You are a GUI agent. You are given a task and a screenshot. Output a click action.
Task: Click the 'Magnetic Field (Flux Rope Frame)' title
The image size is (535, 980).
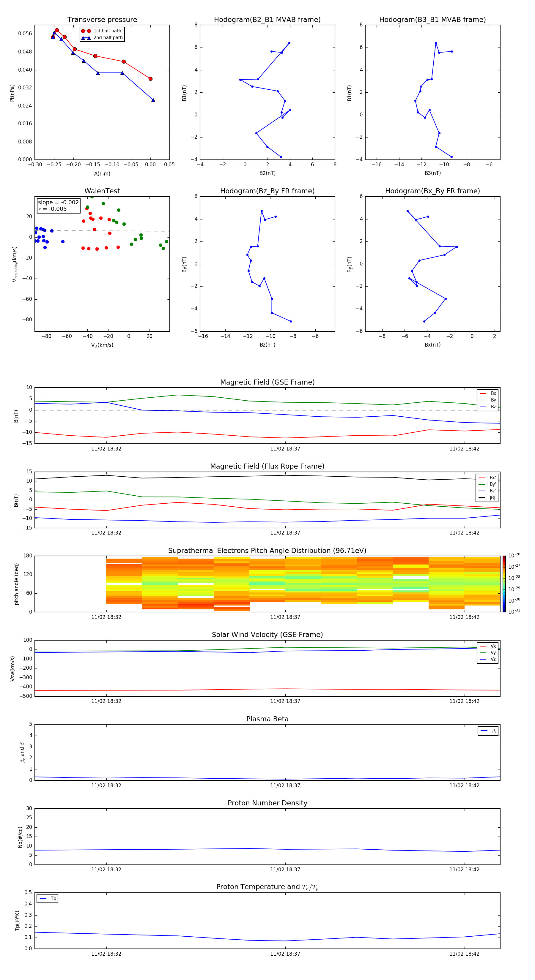267,467
